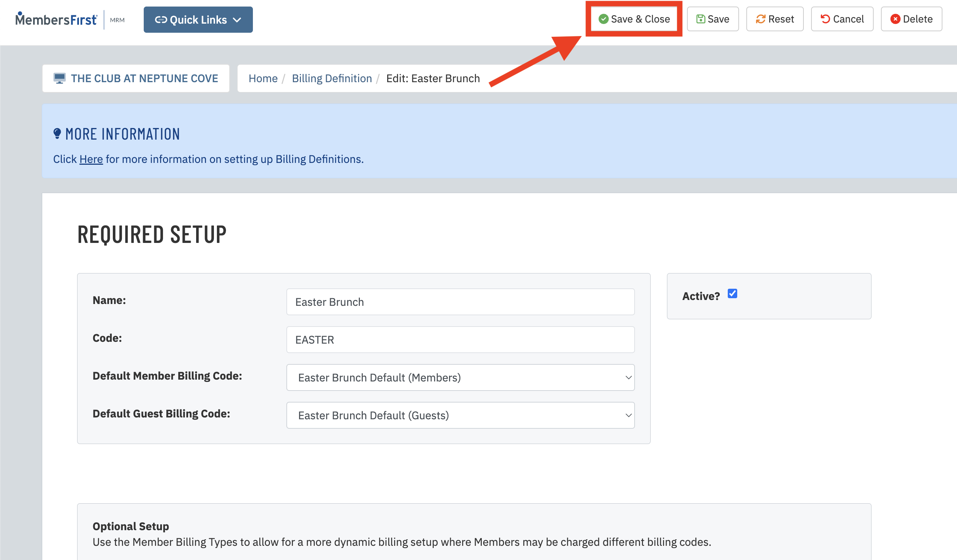
Task: Click the MembersFirst logo
Action: (56, 19)
